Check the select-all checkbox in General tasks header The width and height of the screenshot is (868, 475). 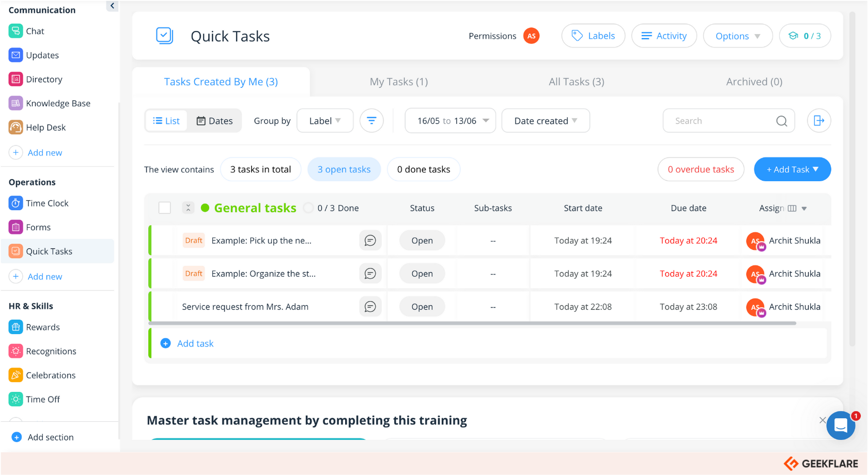coord(164,208)
